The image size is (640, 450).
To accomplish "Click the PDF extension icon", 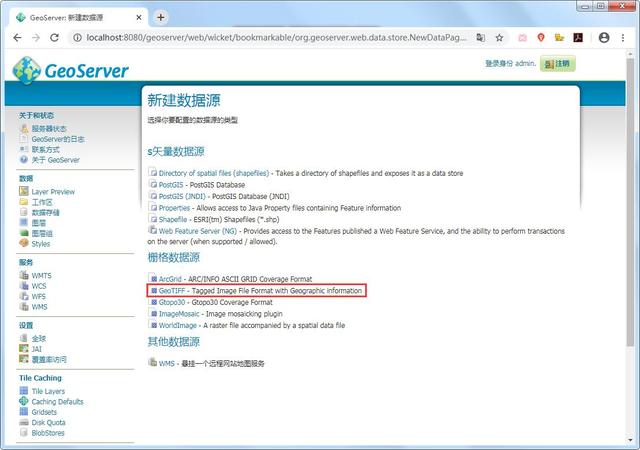I will (578, 38).
